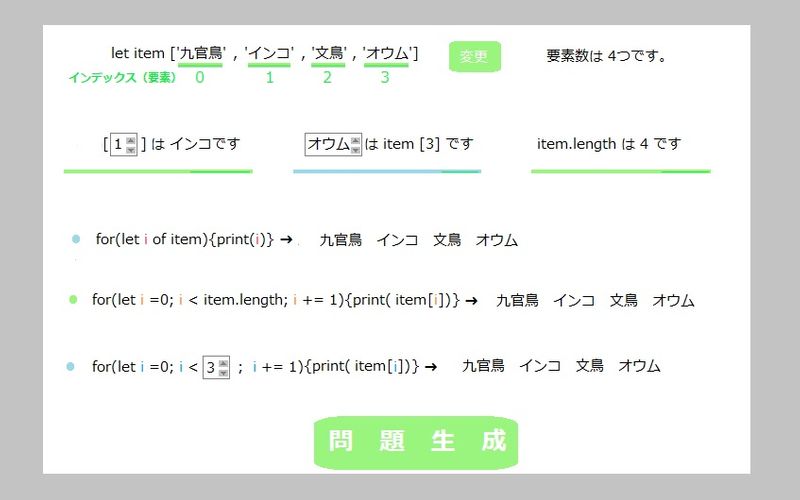This screenshot has height=500, width=800.
Task: Decrease the index number spinner value
Action: pyautogui.click(x=131, y=148)
